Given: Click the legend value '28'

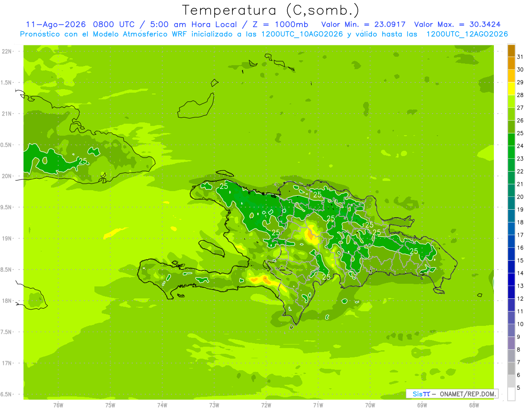Looking at the screenshot, I should [x=520, y=95].
